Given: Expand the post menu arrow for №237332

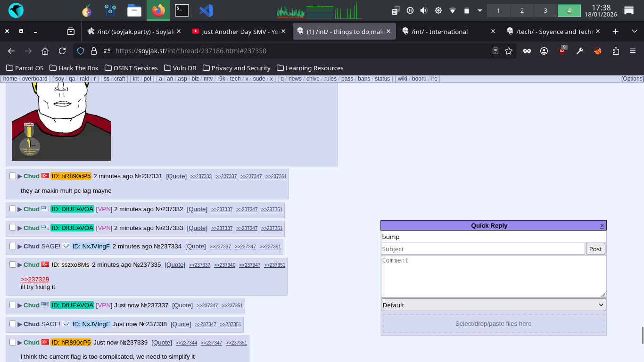Looking at the screenshot, I should click(20, 209).
